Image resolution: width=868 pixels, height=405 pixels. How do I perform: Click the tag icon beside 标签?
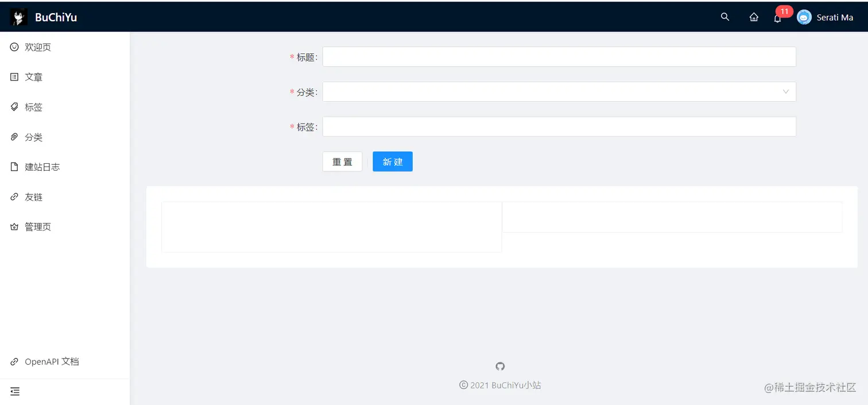(x=15, y=107)
